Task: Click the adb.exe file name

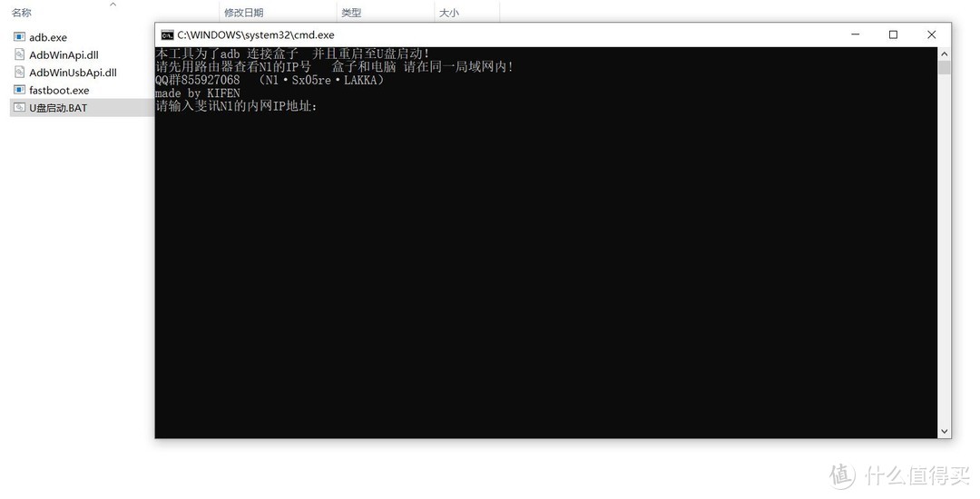Action: tap(48, 37)
